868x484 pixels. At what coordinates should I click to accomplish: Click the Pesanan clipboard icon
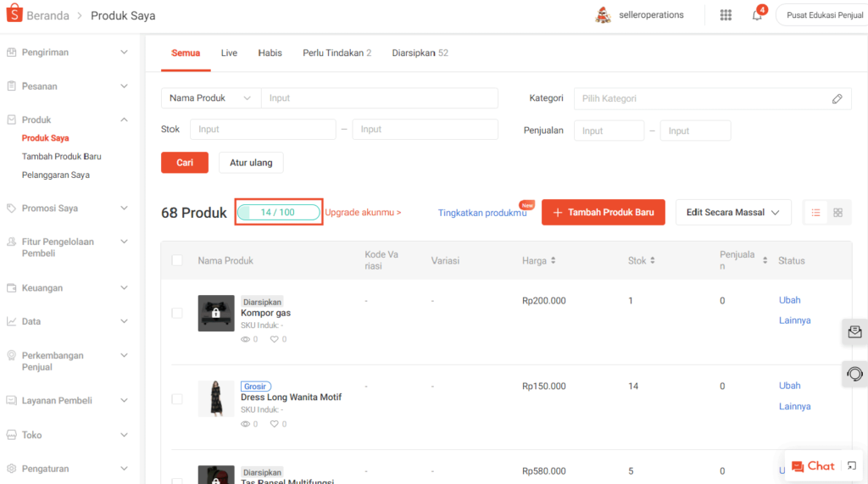pyautogui.click(x=11, y=86)
